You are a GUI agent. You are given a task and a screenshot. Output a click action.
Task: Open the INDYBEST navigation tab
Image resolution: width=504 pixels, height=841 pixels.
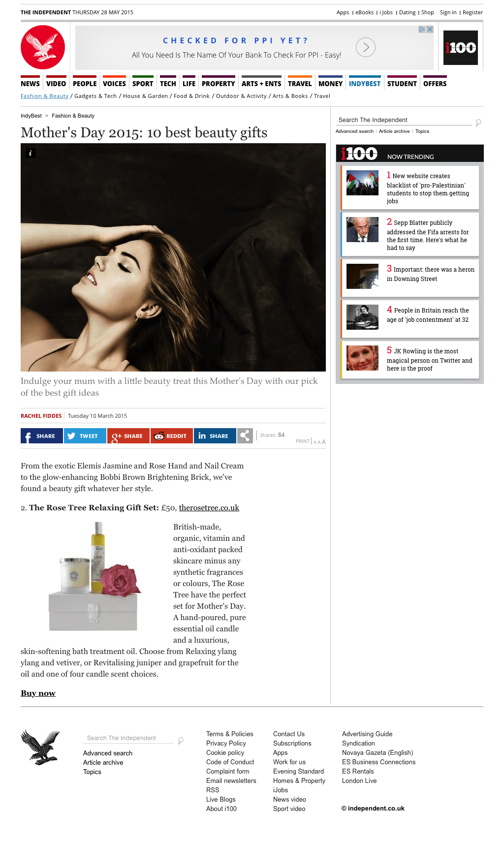(365, 84)
